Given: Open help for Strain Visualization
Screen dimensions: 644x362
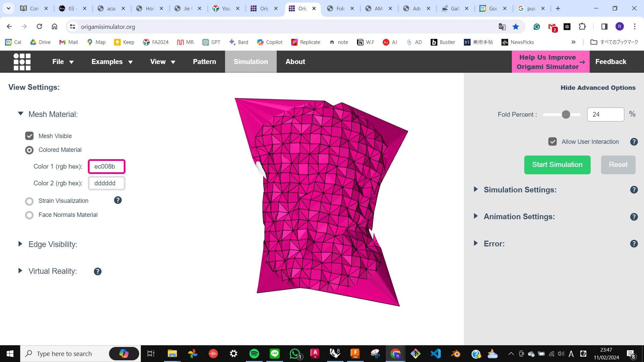Looking at the screenshot, I should coord(118,200).
